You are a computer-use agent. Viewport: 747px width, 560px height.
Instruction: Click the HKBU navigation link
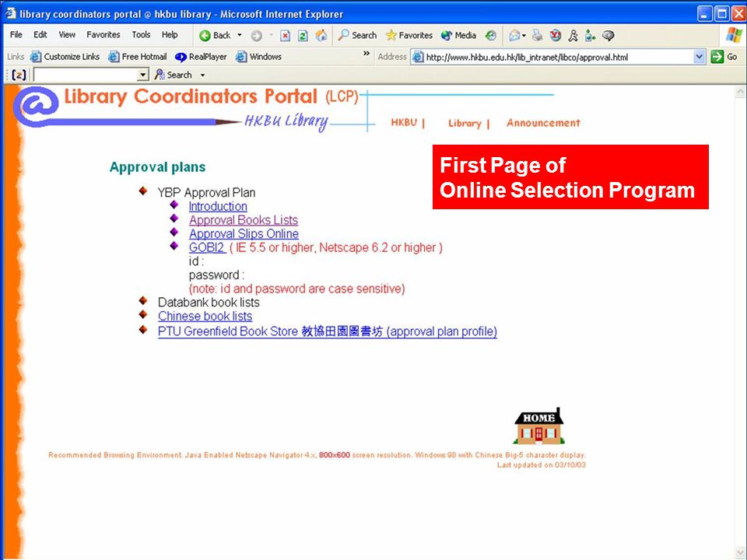tap(404, 122)
